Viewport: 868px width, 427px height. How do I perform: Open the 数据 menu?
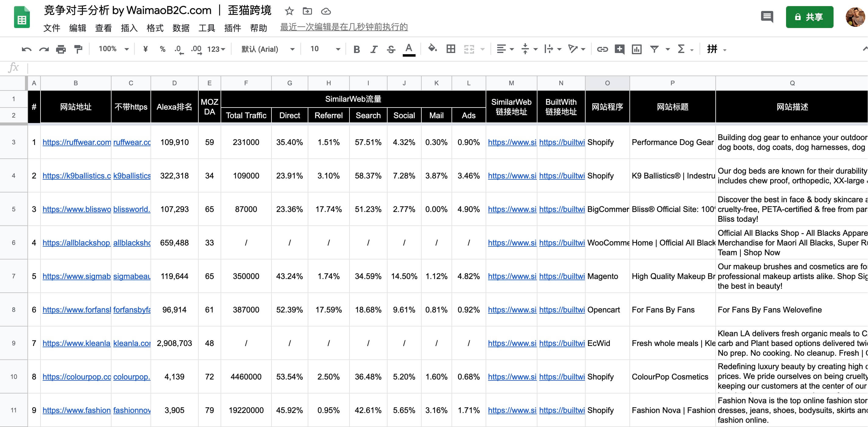(x=181, y=28)
